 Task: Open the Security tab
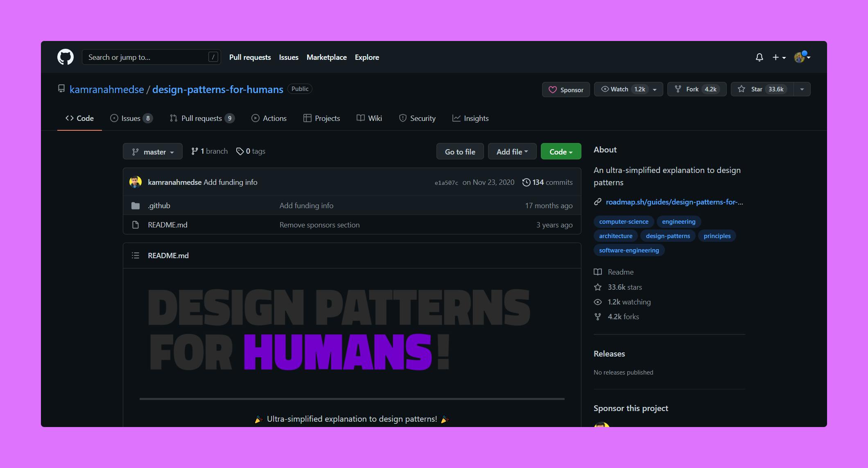(417, 118)
